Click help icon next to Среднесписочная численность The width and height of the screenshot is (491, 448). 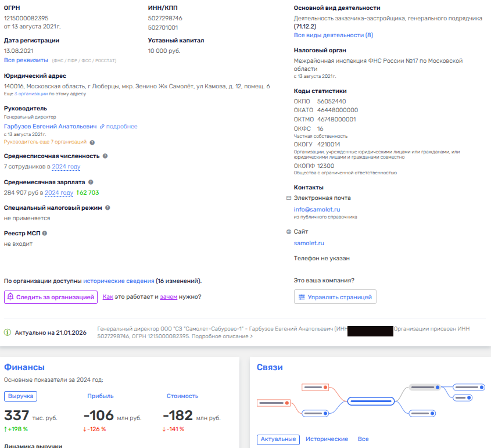coord(105,156)
